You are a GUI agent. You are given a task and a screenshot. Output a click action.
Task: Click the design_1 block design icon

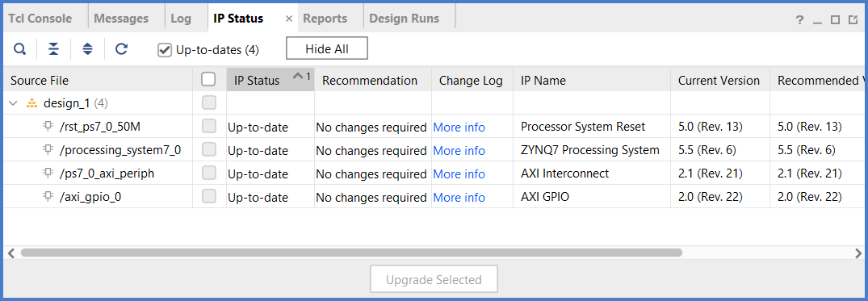click(x=32, y=103)
